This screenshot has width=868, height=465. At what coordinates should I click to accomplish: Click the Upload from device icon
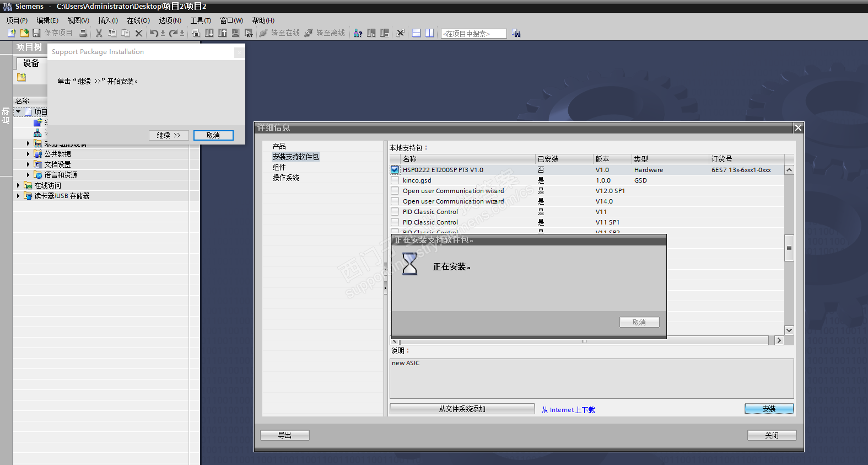tap(223, 33)
